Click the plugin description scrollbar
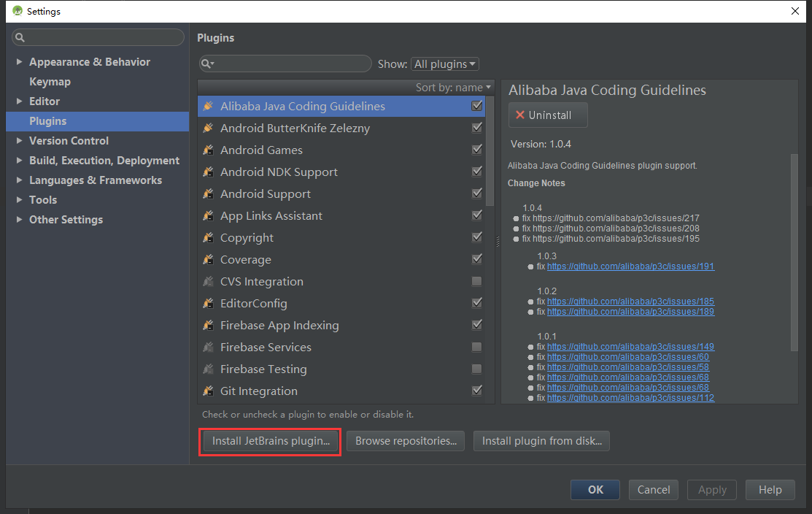Image resolution: width=812 pixels, height=514 pixels. 794,253
